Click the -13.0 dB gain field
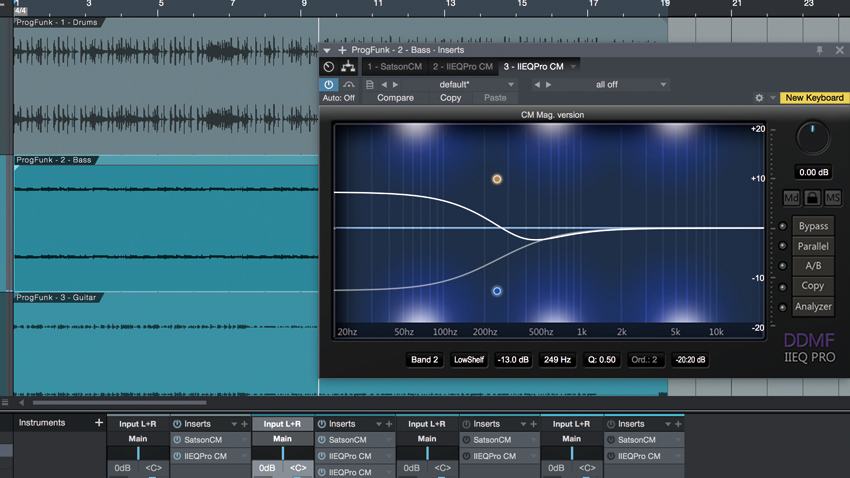 [513, 360]
